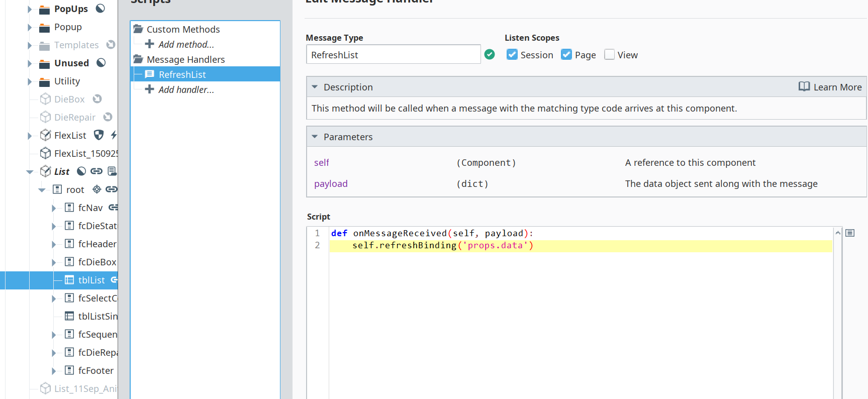868x399 pixels.
Task: Click the crosshair target icon beside root
Action: 97,189
